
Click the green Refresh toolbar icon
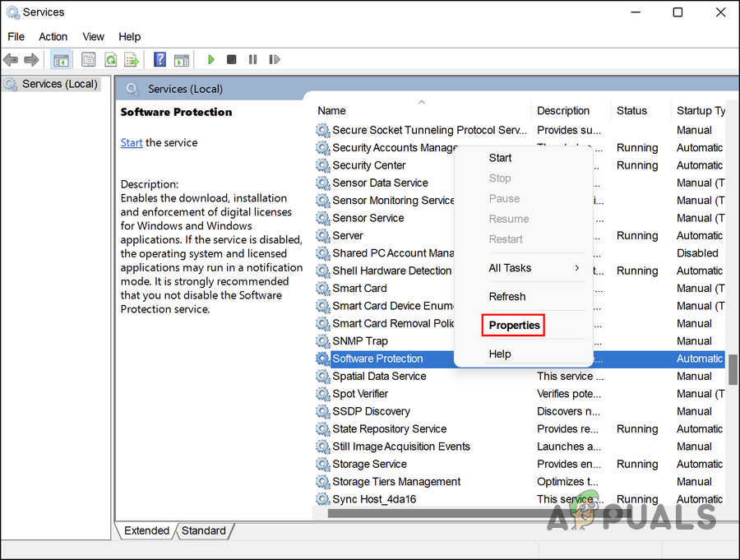111,59
